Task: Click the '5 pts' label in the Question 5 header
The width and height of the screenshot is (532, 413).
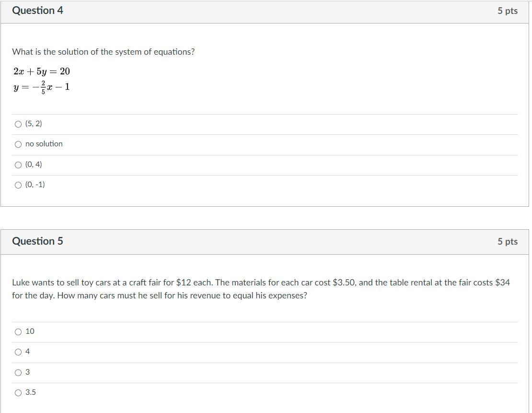Action: point(507,242)
